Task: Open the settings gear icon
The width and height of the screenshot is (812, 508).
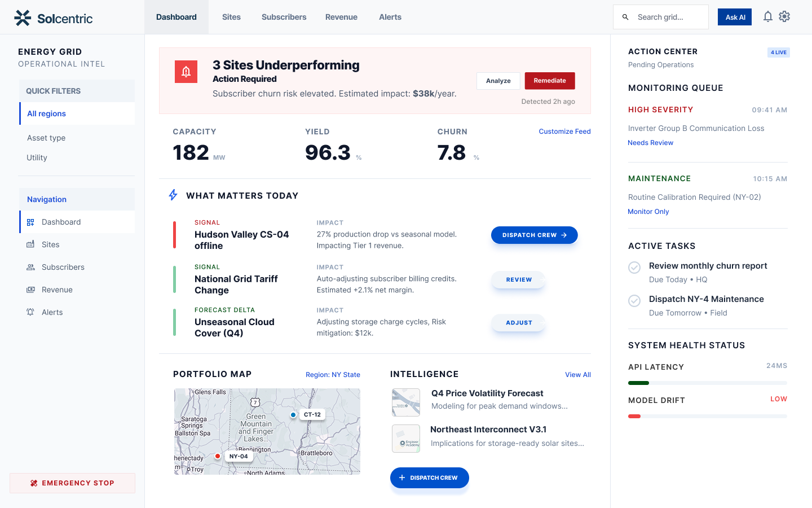Action: pos(784,17)
